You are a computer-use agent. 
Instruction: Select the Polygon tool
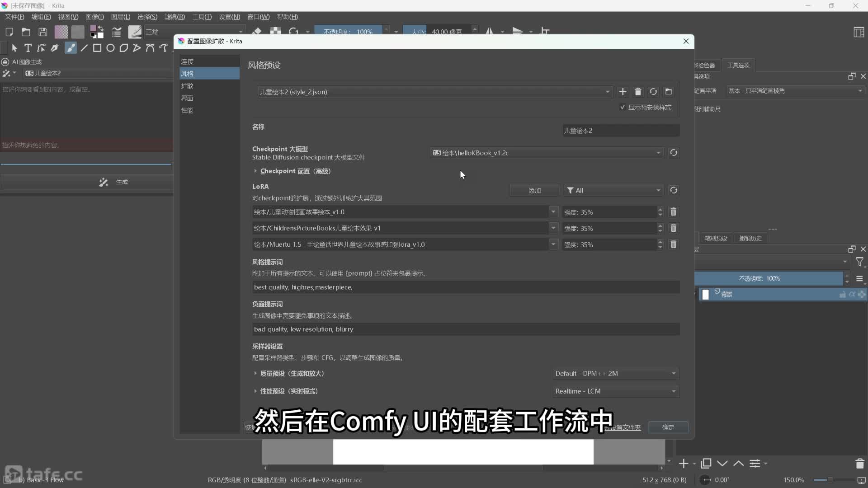coord(123,48)
